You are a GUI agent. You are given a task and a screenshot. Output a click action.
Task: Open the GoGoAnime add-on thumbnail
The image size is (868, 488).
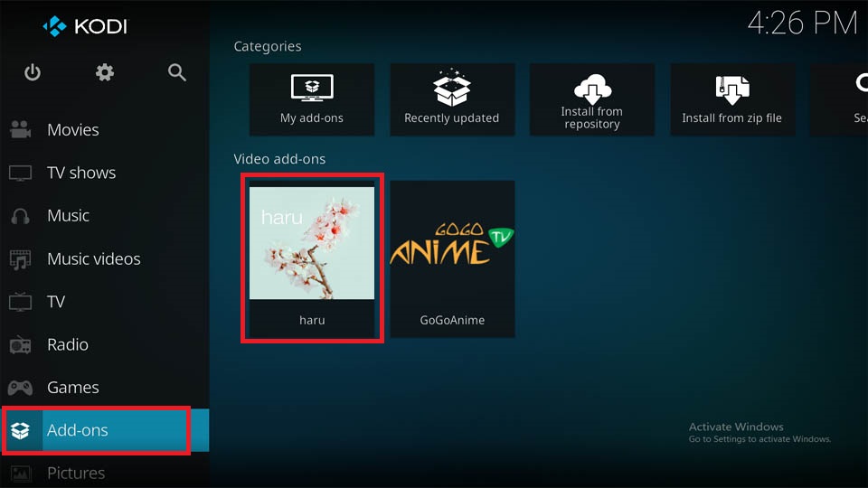point(452,243)
